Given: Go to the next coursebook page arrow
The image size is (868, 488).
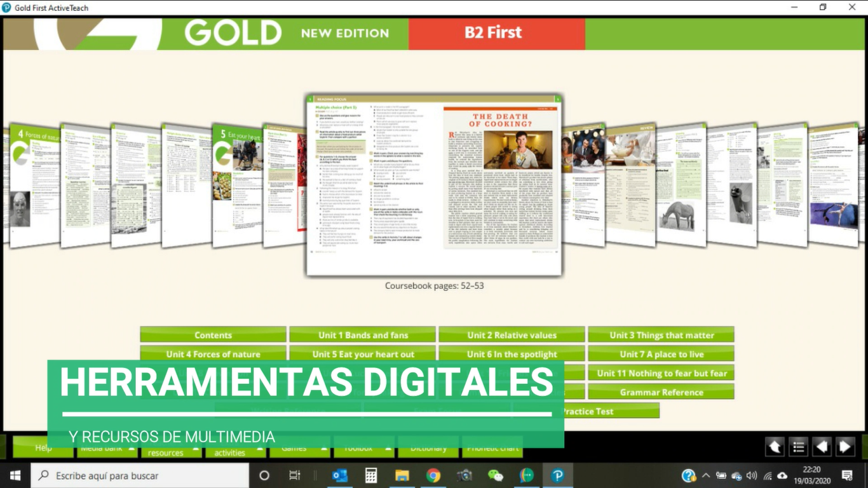Looking at the screenshot, I should [844, 447].
